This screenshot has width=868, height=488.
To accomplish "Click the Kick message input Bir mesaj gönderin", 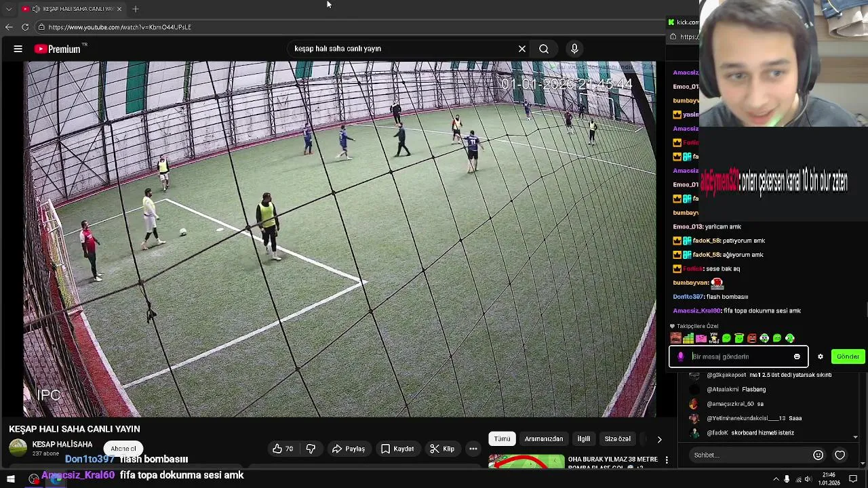I will (x=739, y=357).
